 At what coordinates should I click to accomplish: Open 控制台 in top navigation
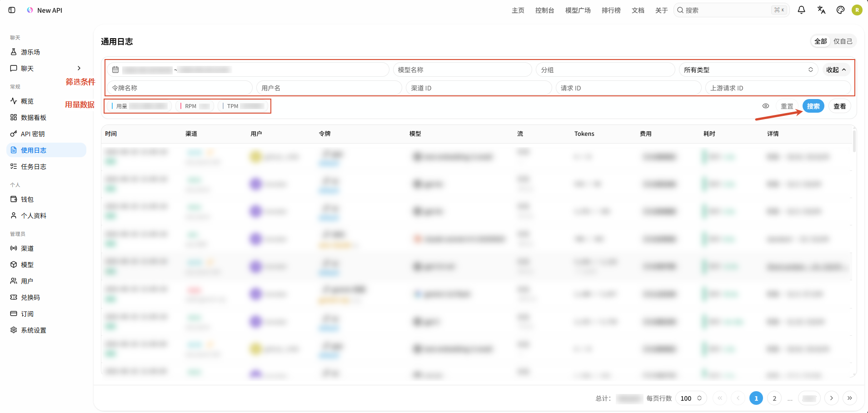(545, 10)
